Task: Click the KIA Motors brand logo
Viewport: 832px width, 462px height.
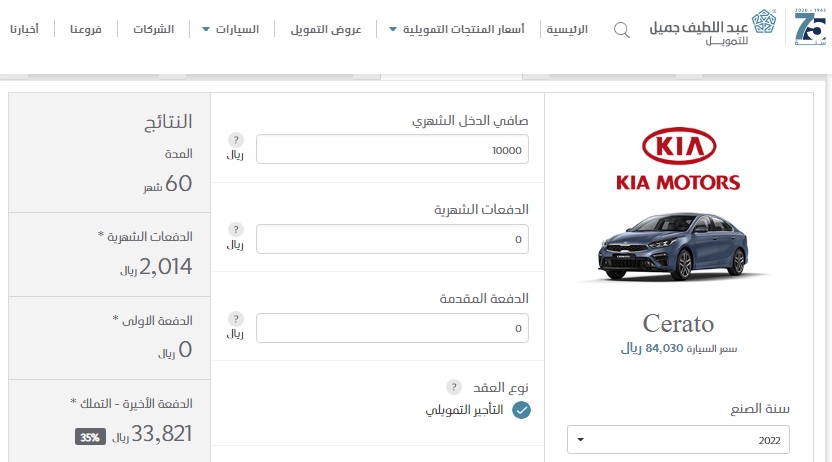Action: [678, 159]
